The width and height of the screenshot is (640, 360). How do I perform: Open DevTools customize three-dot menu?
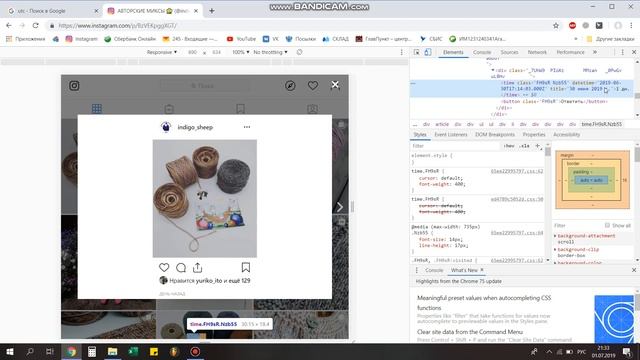click(622, 52)
